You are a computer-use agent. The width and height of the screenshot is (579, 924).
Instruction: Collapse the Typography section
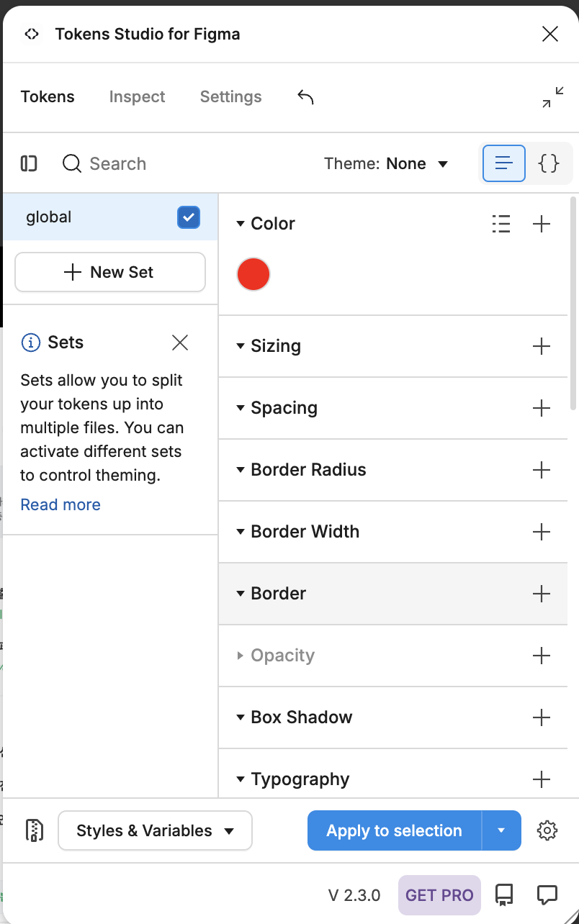pyautogui.click(x=241, y=779)
